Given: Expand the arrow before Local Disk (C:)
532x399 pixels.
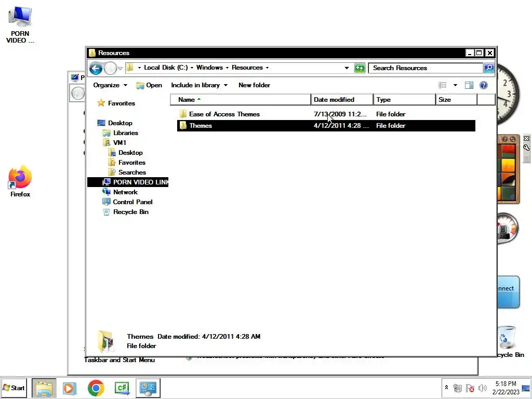Looking at the screenshot, I should 139,68.
